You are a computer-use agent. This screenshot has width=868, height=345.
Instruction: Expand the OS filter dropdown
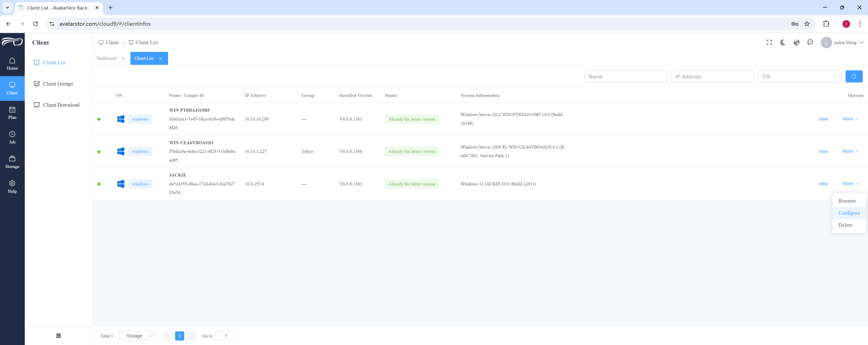pyautogui.click(x=800, y=76)
